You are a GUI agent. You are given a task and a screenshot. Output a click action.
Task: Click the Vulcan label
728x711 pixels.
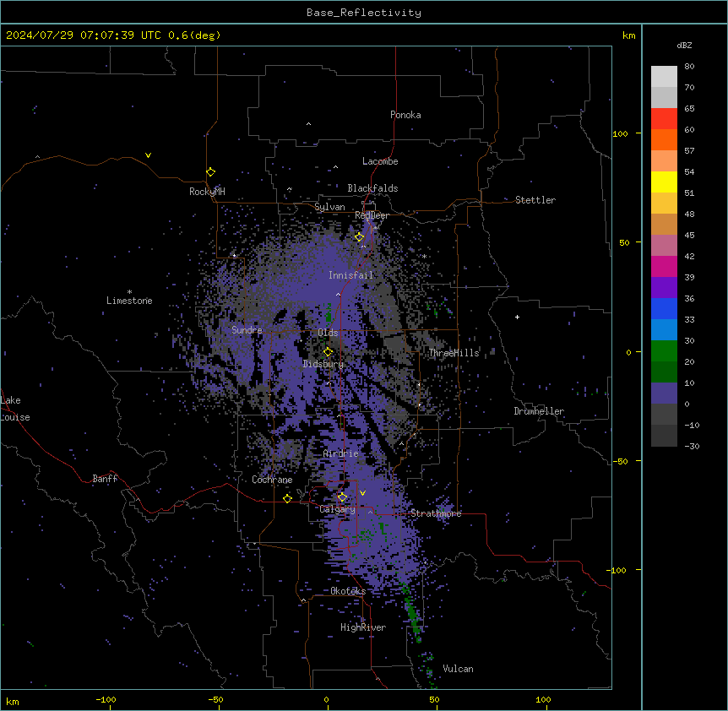pyautogui.click(x=459, y=669)
